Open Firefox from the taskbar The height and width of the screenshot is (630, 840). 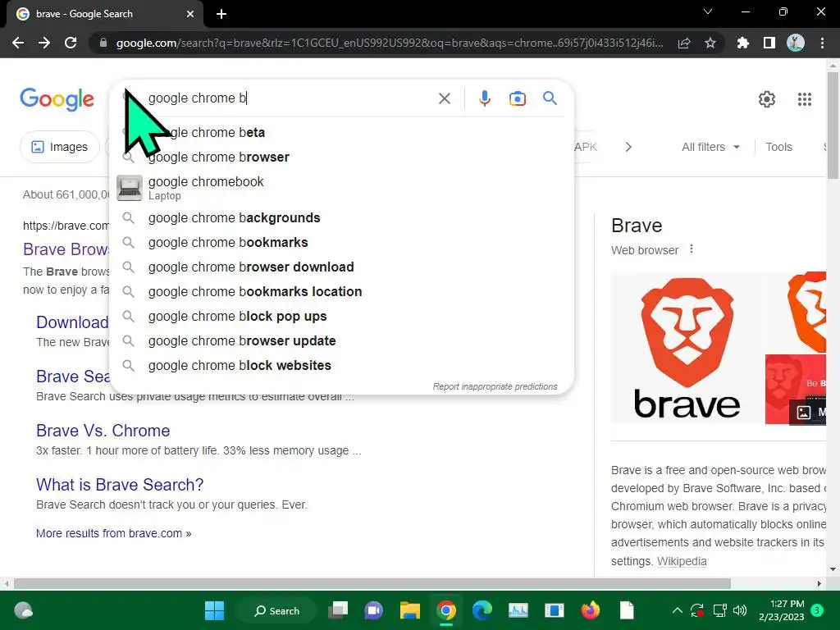pyautogui.click(x=591, y=610)
